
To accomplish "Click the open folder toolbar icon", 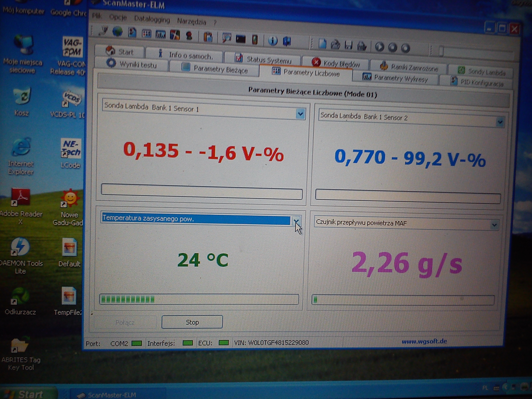I will (335, 45).
